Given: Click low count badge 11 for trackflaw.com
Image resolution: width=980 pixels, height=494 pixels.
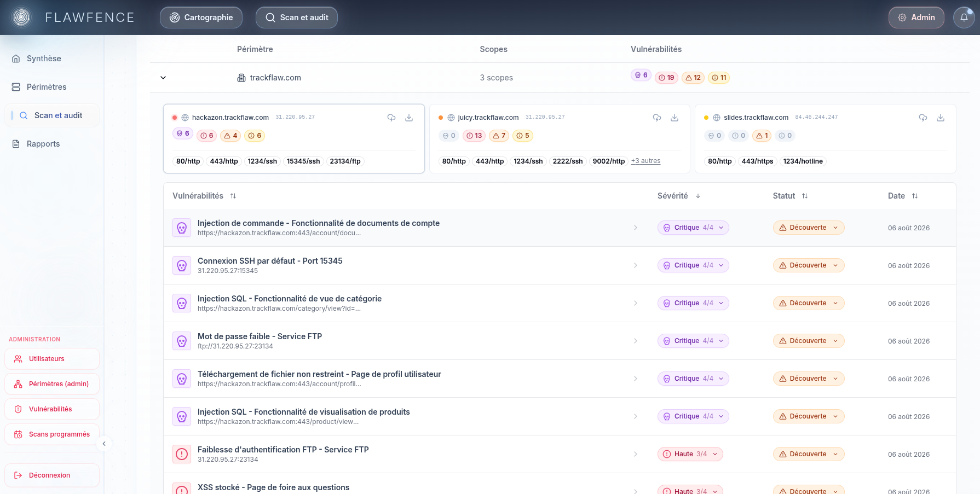Looking at the screenshot, I should coord(719,78).
